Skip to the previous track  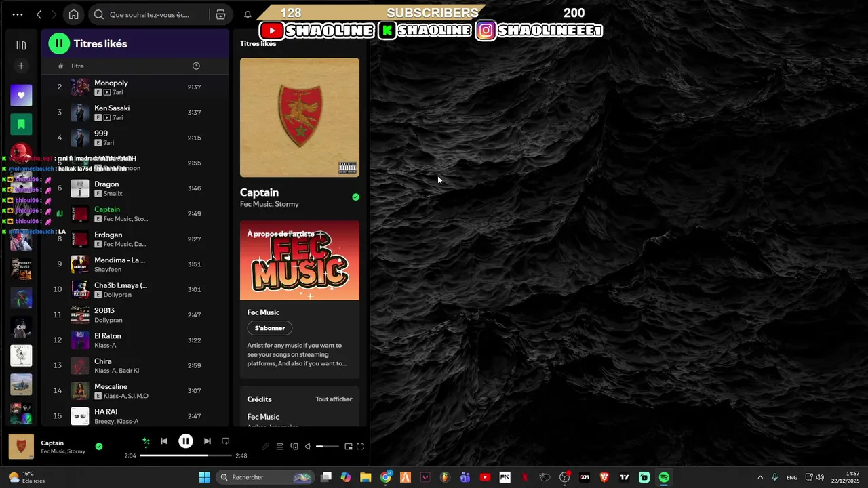(164, 441)
